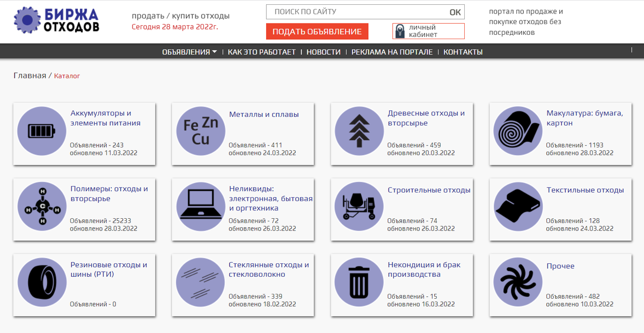644x333 pixels.
Task: Open Металлы и сплавы link
Action: pyautogui.click(x=264, y=114)
